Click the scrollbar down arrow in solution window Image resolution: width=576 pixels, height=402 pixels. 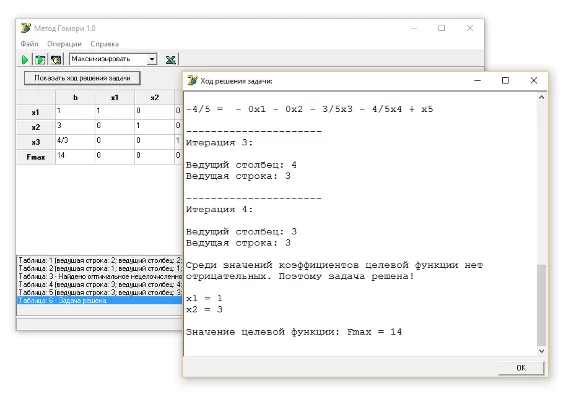[x=541, y=351]
